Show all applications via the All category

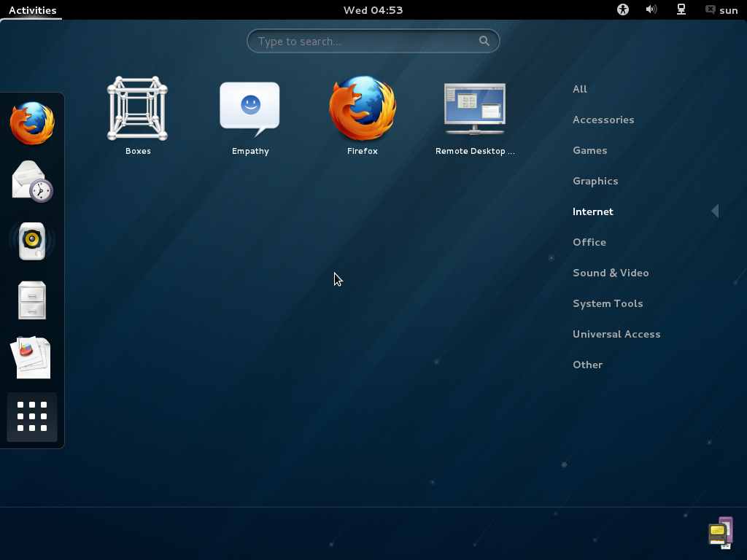(580, 89)
